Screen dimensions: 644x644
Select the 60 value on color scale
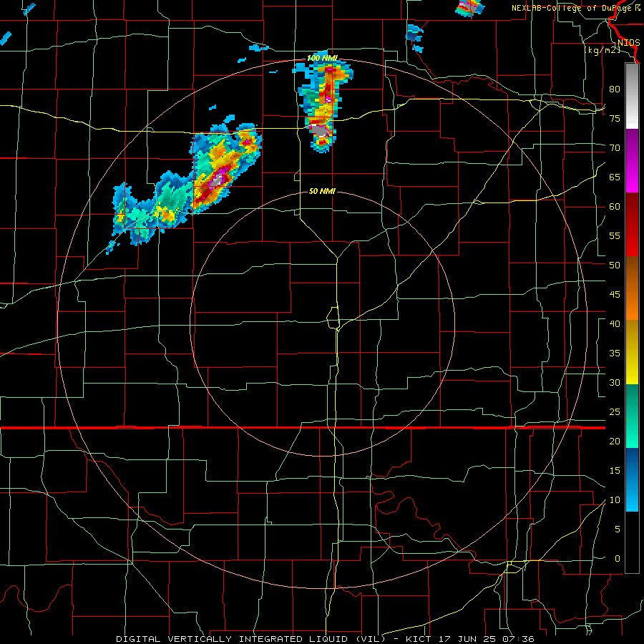coord(615,207)
